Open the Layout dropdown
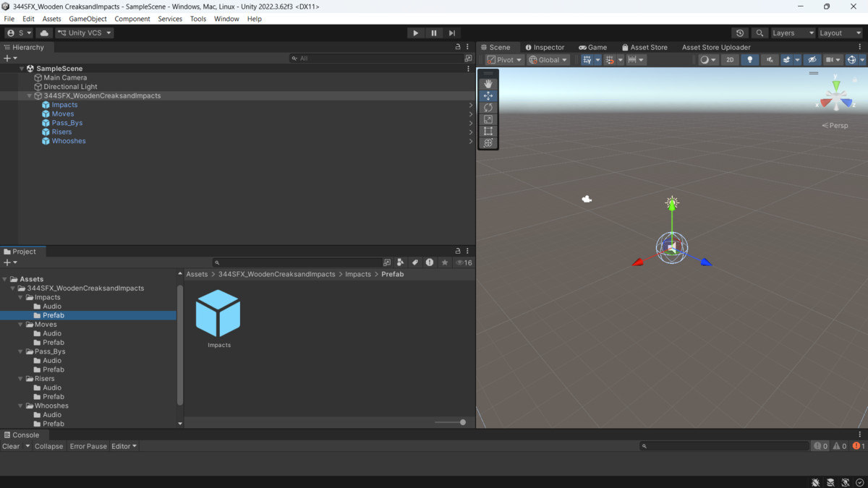 pyautogui.click(x=840, y=33)
